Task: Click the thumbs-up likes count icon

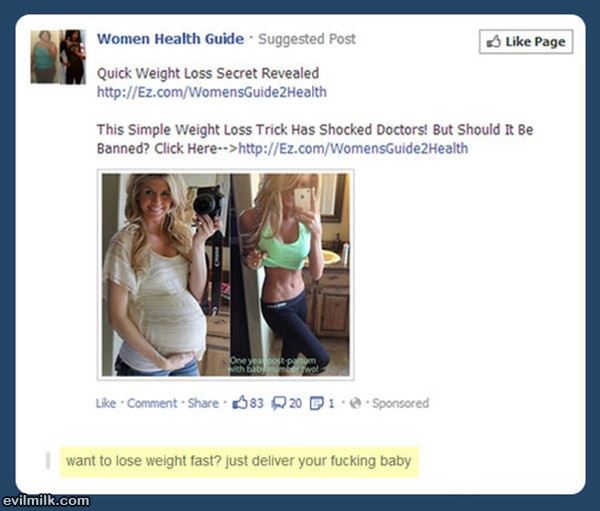Action: click(x=240, y=403)
